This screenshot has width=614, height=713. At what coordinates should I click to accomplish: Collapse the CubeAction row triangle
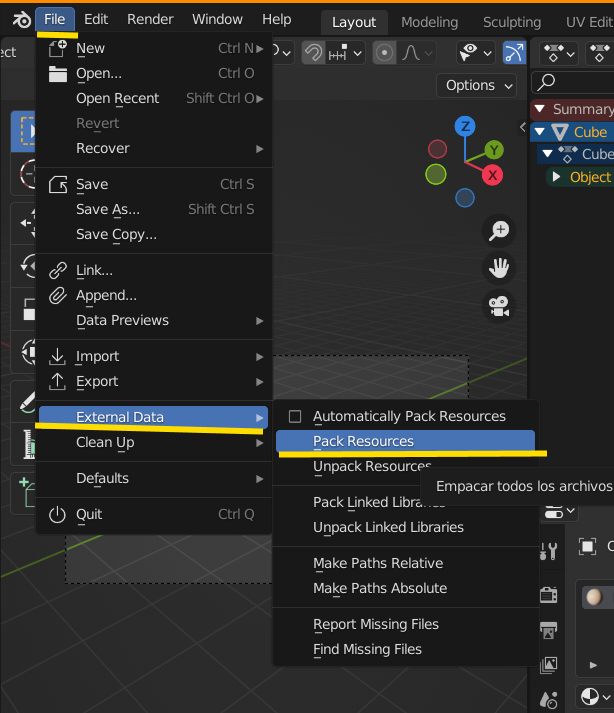coord(548,154)
